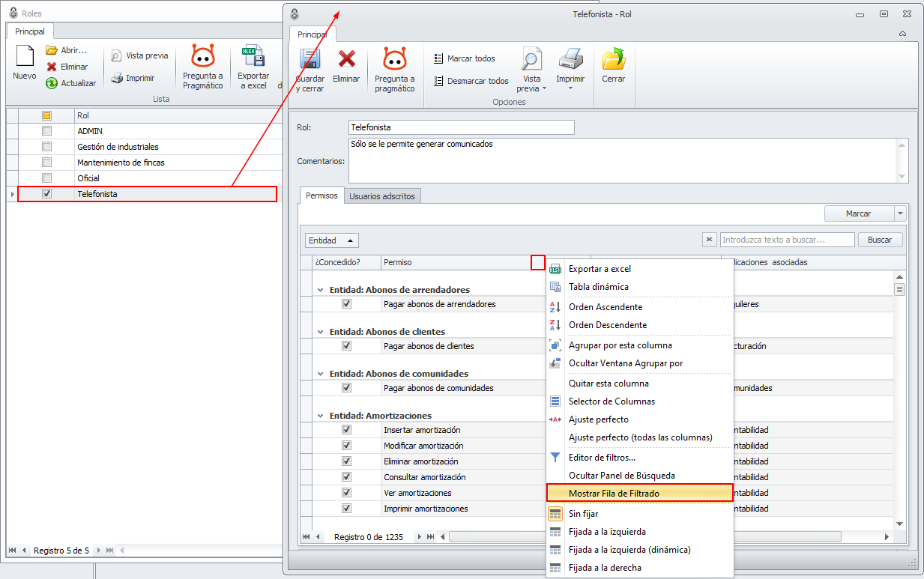Collapse Entidad: Abonos de arrendadores group

coord(321,290)
